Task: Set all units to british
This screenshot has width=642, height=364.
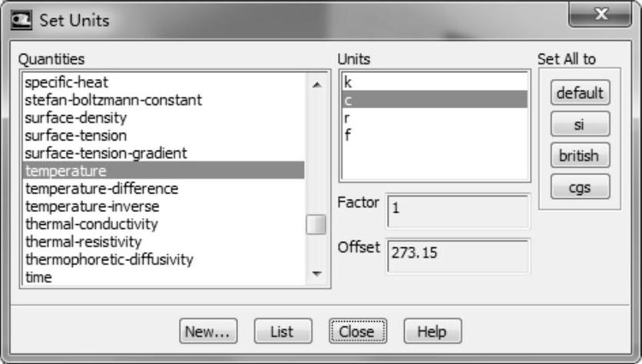Action: 579,155
